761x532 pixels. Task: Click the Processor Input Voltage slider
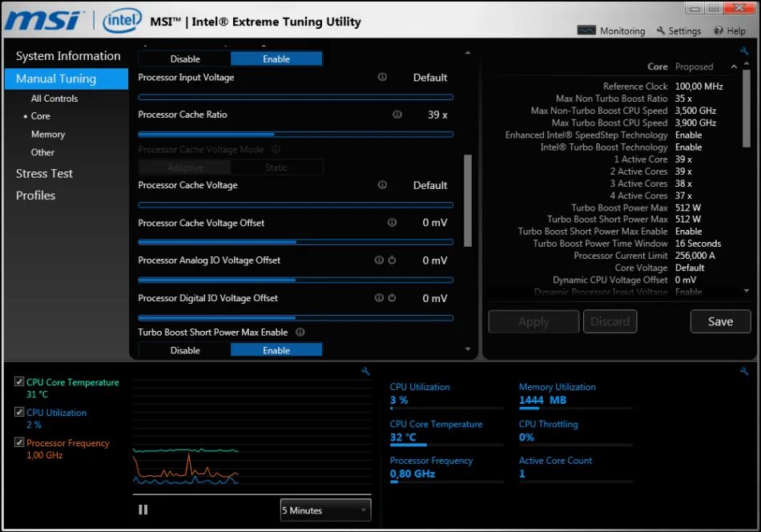point(296,97)
